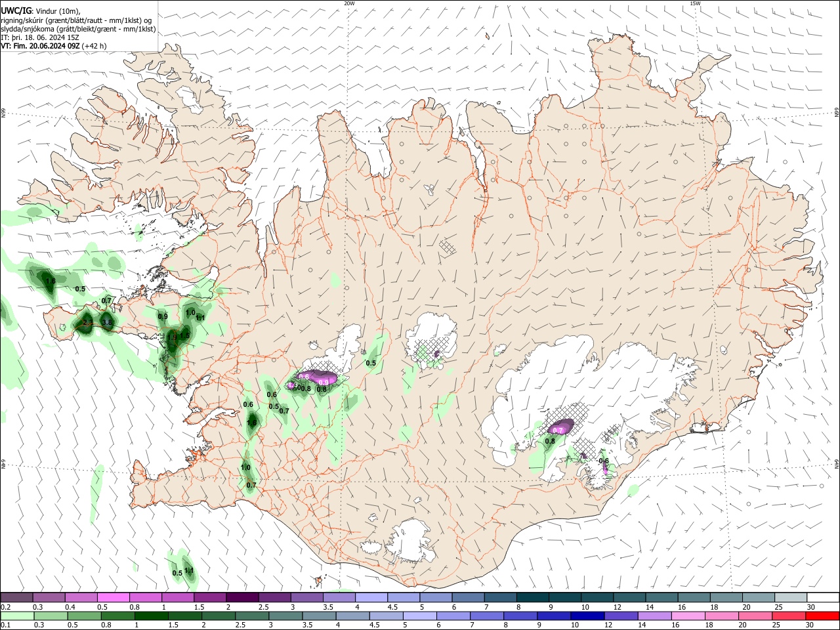
Task: Click the 0.7 value inside Vatnajökull's purple patch
Action: click(x=558, y=430)
